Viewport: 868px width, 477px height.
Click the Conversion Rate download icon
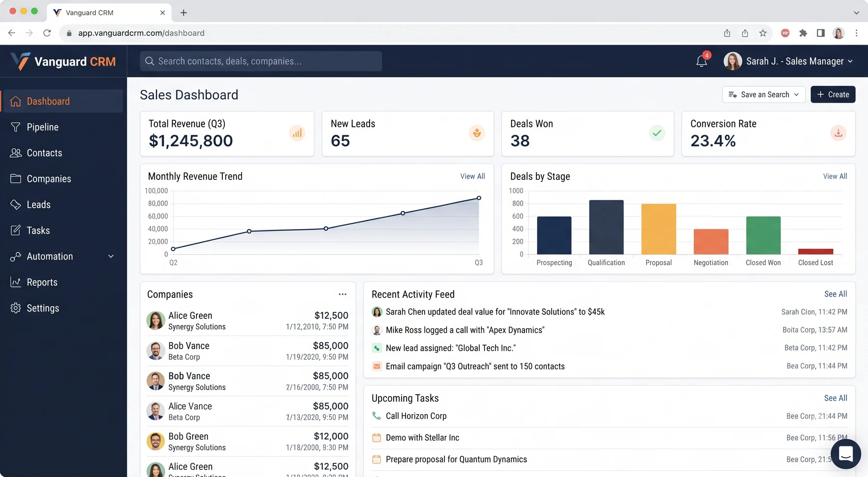(x=838, y=133)
